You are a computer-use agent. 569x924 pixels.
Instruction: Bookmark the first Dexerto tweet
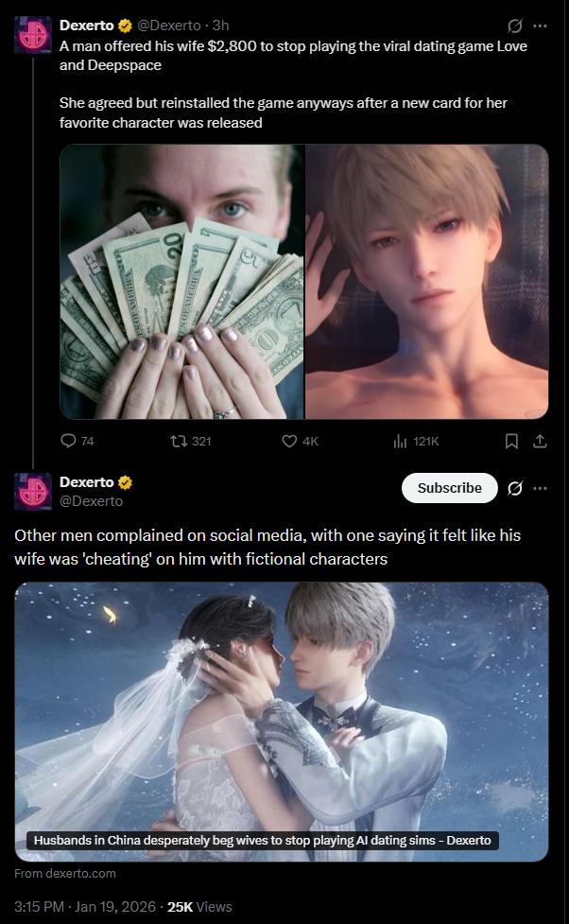(x=511, y=441)
